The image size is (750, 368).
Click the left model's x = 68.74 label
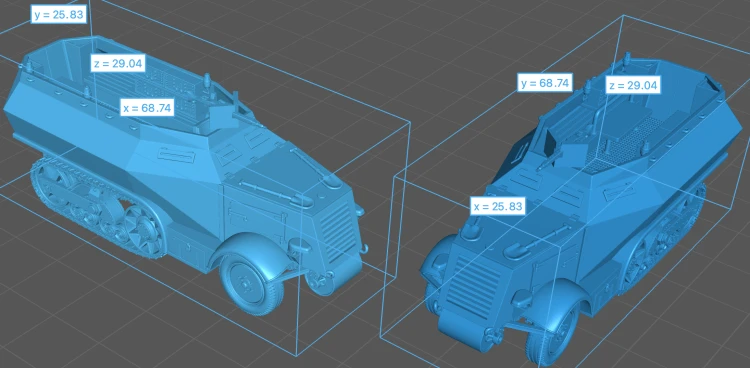[x=147, y=108]
